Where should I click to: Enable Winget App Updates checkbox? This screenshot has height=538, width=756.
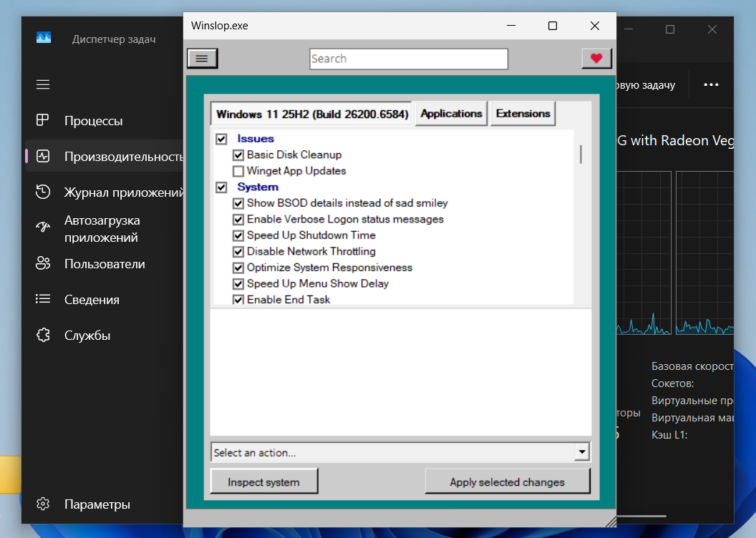pos(238,171)
